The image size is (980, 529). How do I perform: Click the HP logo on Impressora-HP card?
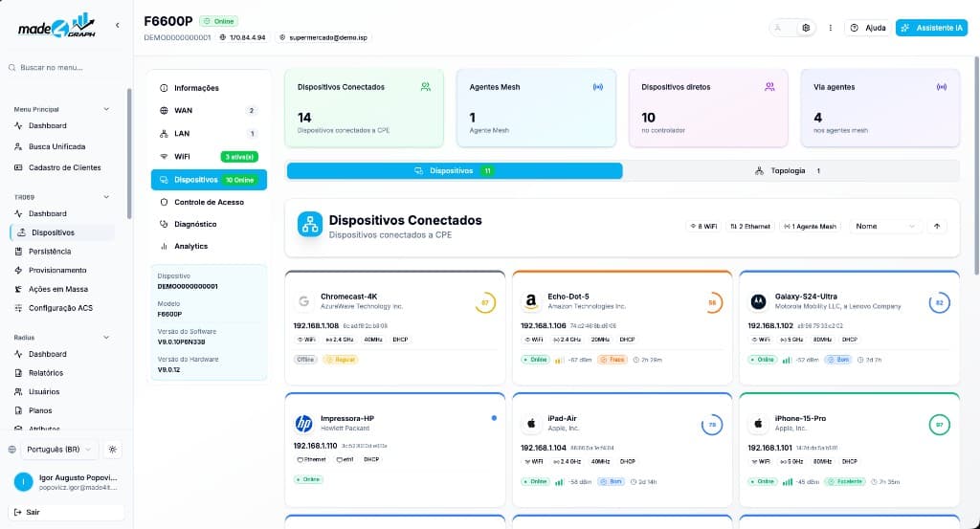click(x=303, y=424)
